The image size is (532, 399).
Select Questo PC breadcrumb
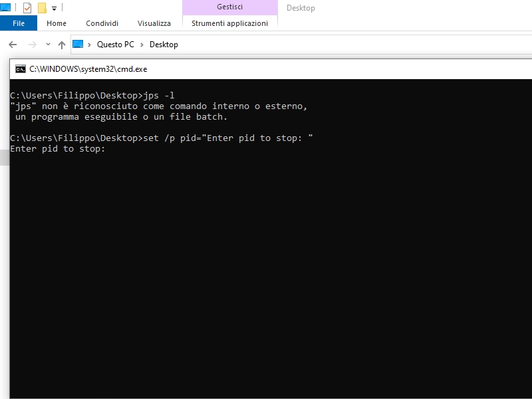115,45
